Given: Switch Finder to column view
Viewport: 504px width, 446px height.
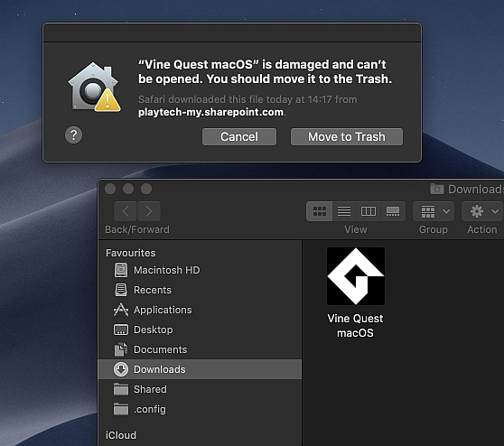Looking at the screenshot, I should click(369, 211).
